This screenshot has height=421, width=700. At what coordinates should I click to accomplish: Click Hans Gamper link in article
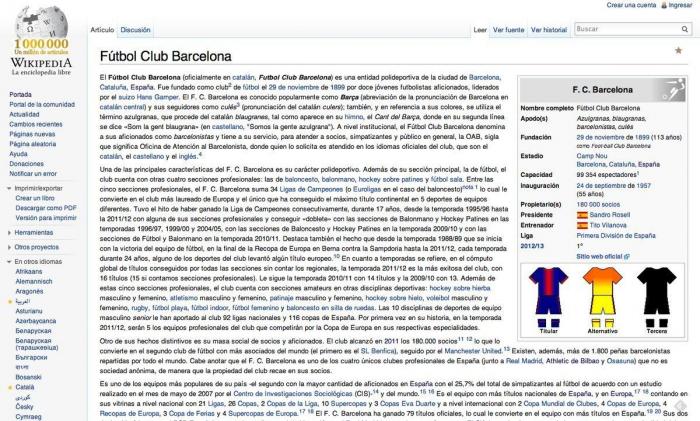coord(156,97)
